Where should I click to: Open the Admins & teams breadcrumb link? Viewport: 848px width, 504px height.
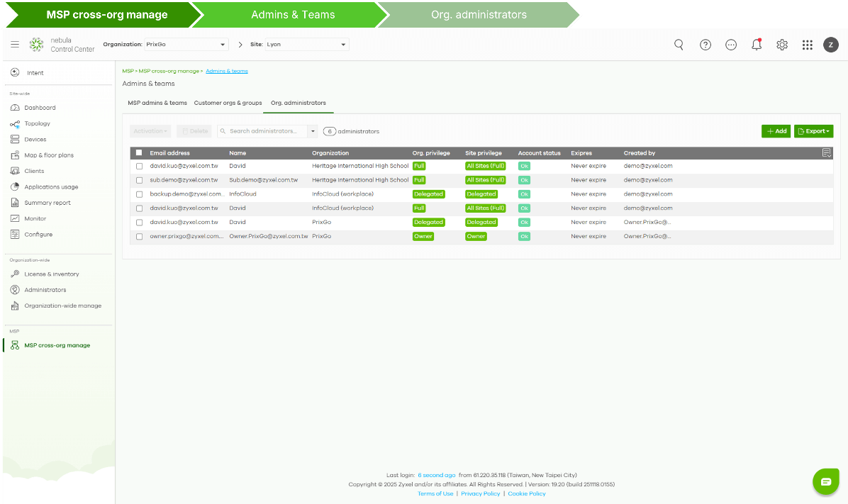point(227,71)
